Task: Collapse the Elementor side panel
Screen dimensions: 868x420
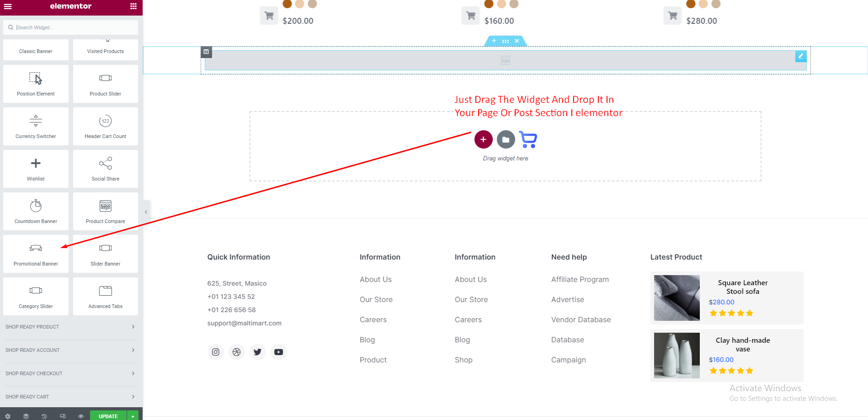Action: click(x=146, y=212)
